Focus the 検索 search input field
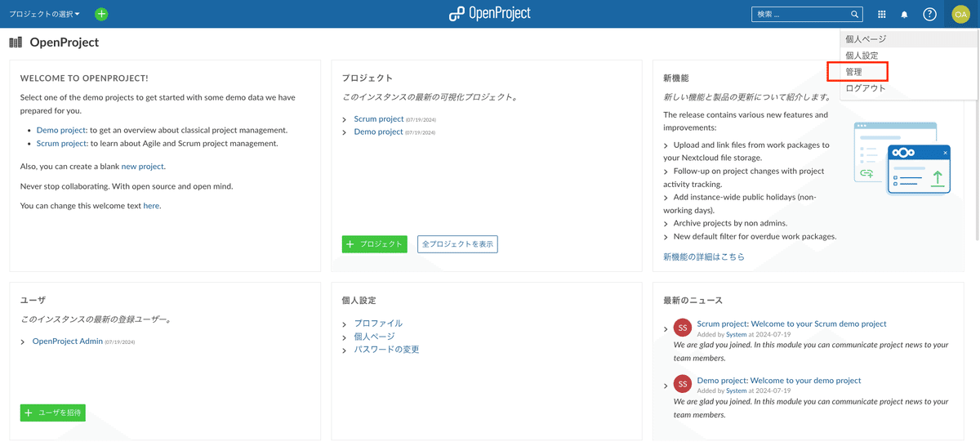 (x=800, y=14)
